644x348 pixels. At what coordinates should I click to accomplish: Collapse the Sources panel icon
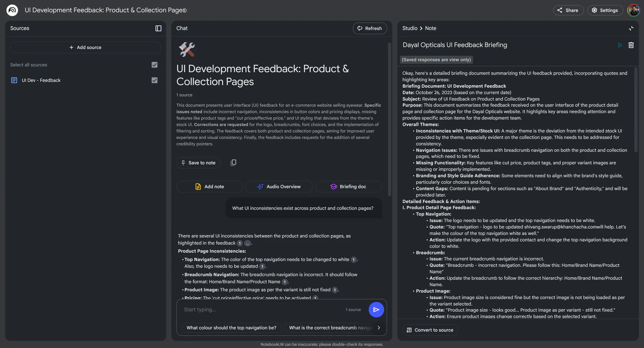click(x=158, y=28)
